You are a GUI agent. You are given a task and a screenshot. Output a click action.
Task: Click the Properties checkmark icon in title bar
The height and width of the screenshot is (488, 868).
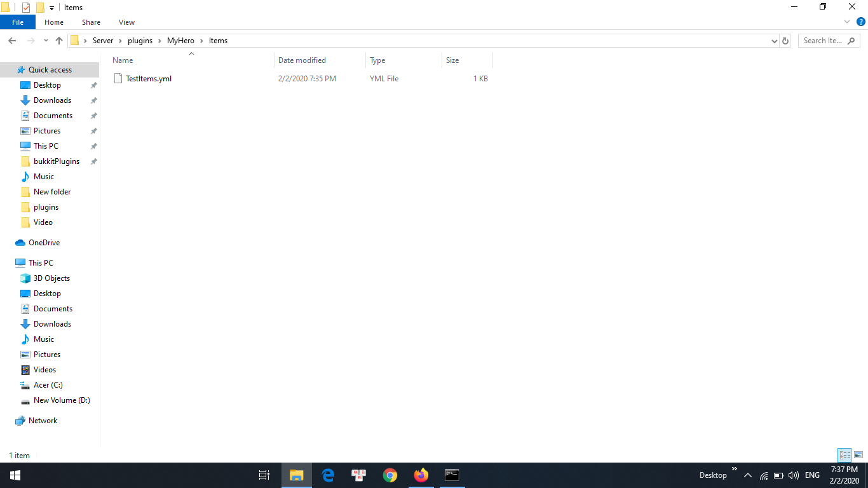pyautogui.click(x=26, y=8)
